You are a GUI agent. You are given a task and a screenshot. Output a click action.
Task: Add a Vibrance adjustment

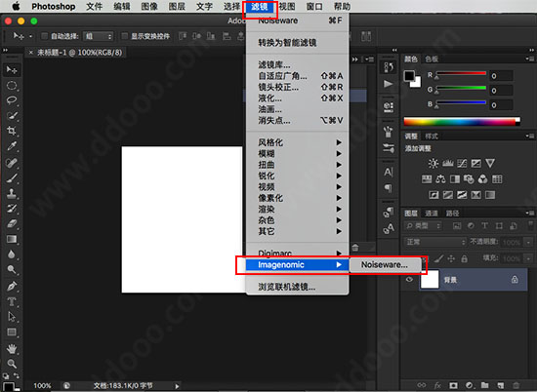click(490, 163)
